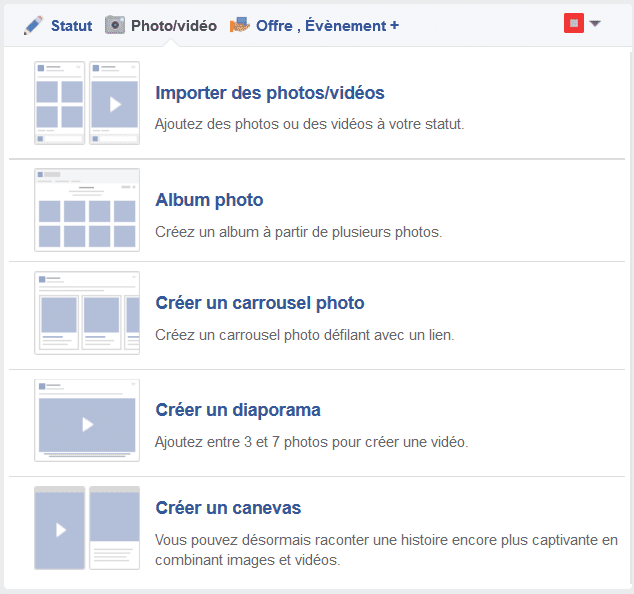Click the photo grid import thumbnail
Screen dimensions: 634x594
(59, 103)
